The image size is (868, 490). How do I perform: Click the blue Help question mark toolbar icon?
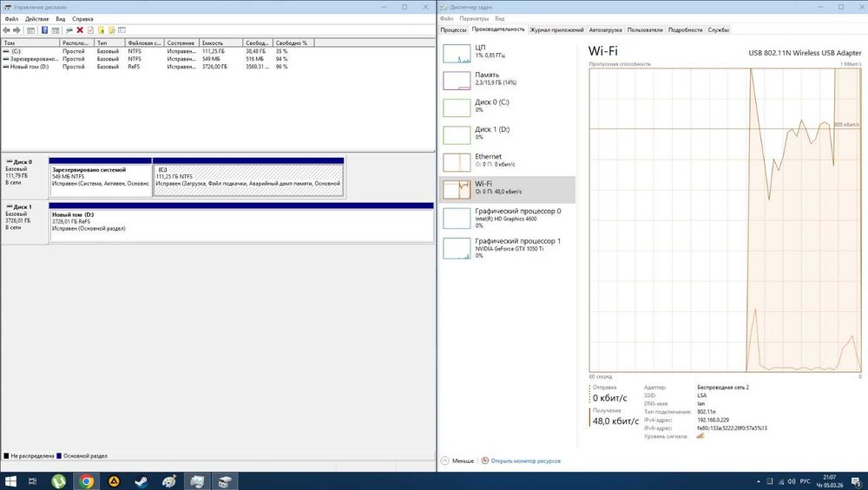(44, 30)
